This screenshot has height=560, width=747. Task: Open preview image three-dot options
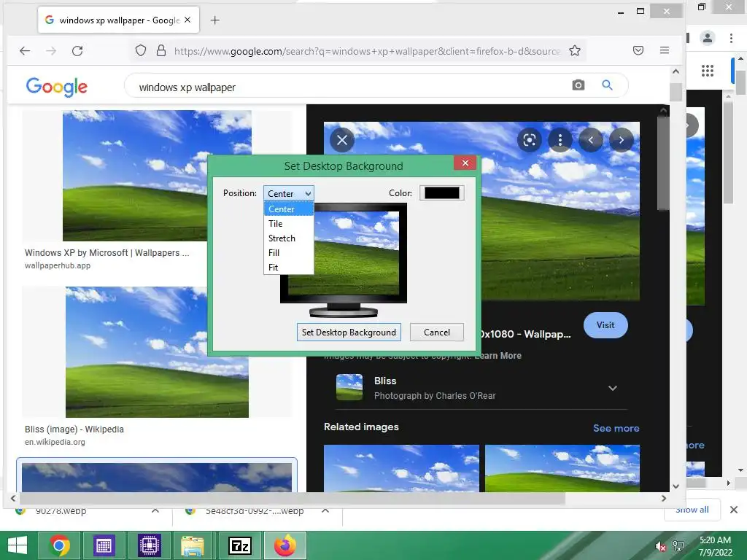[560, 140]
